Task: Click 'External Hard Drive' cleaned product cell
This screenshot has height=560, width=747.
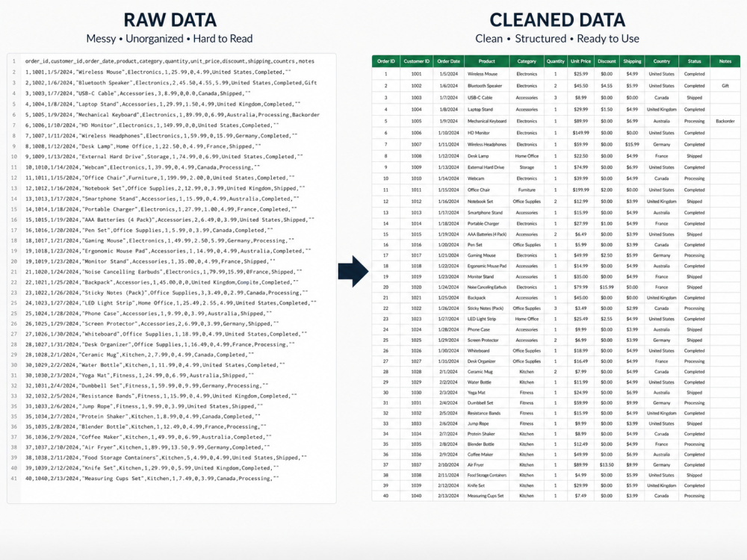Action: click(x=486, y=167)
